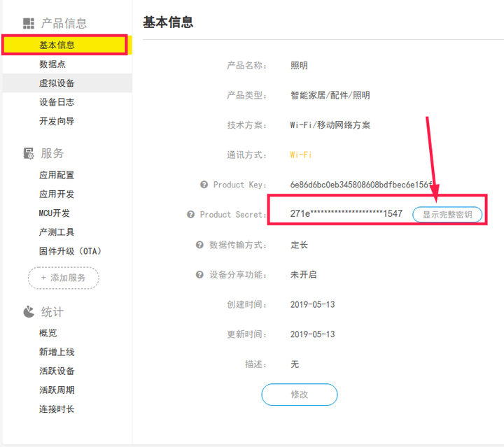
Task: Click the 描述 value 无
Action: point(295,364)
